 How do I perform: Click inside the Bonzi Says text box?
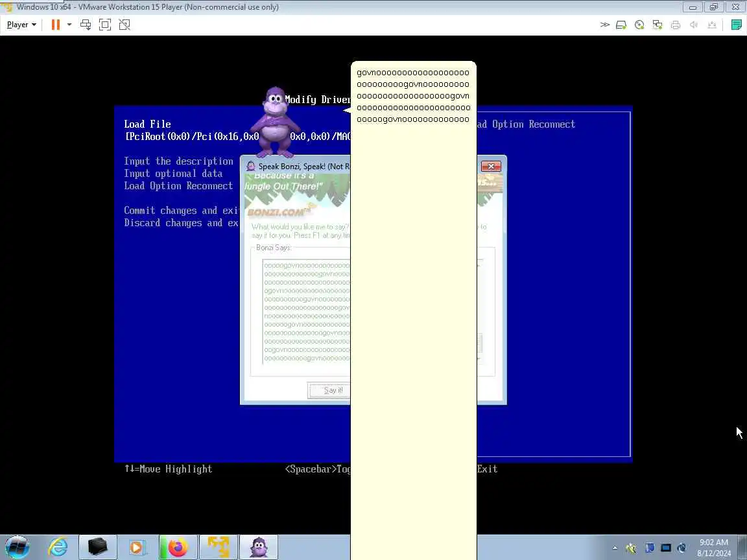tap(307, 311)
